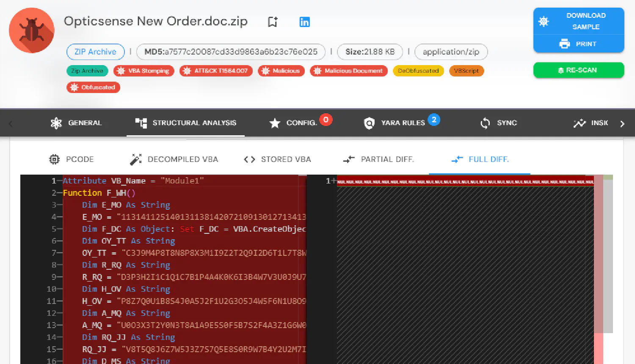
Task: Bookmark the sample via the flag icon
Action: pyautogui.click(x=272, y=22)
